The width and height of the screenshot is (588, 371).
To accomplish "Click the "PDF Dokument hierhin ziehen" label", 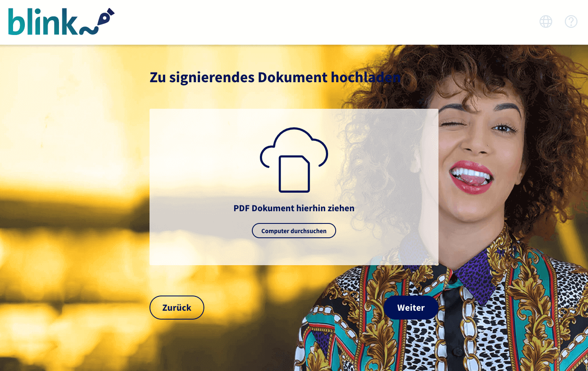I will pyautogui.click(x=294, y=208).
